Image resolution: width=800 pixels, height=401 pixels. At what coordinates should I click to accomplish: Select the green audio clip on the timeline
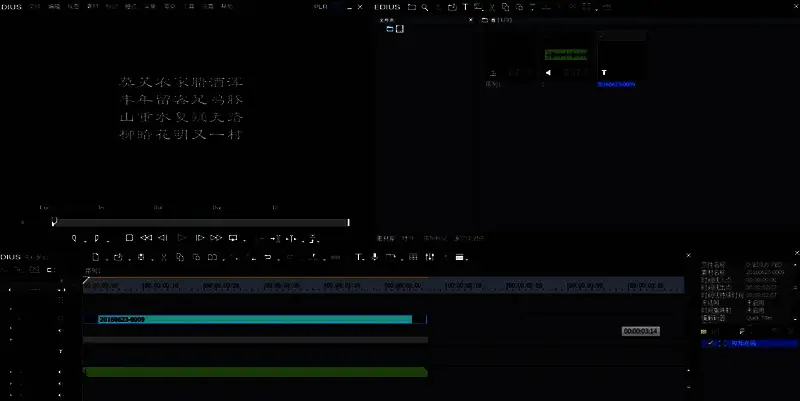pyautogui.click(x=255, y=372)
